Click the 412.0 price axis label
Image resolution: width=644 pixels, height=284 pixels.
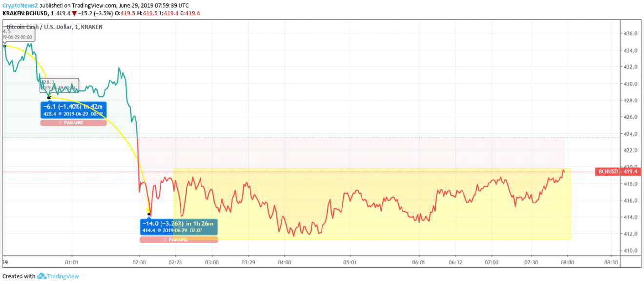(x=631, y=234)
